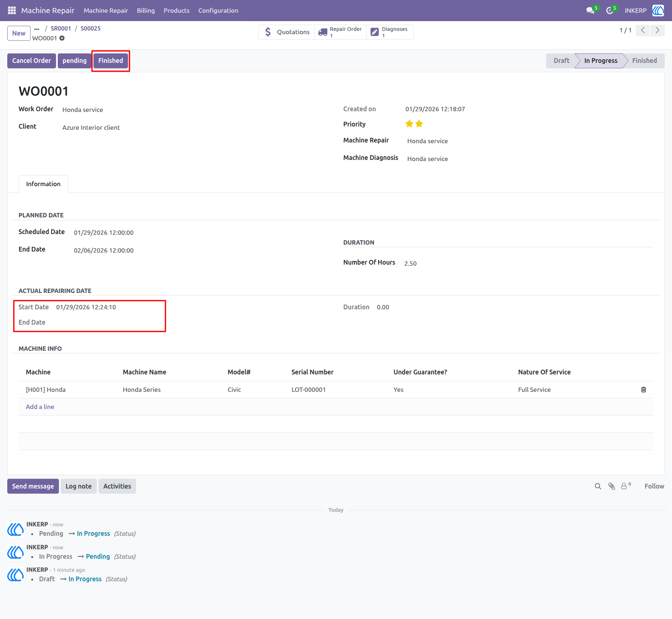
Task: Open the activities clock icon
Action: 610,11
